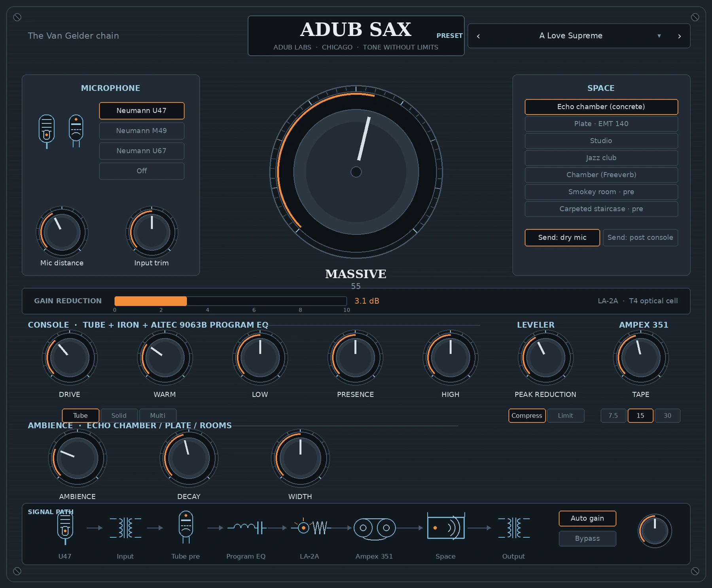Select Smokey room · pre space
The width and height of the screenshot is (712, 588).
[x=601, y=192]
